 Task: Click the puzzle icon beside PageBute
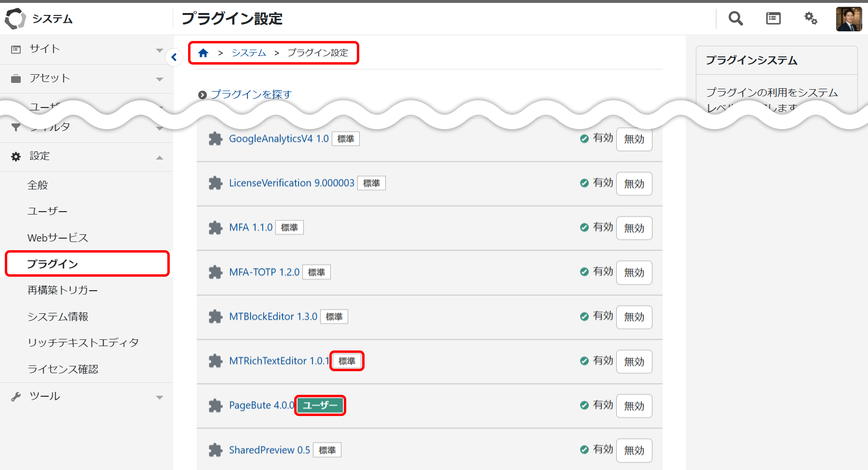point(215,406)
